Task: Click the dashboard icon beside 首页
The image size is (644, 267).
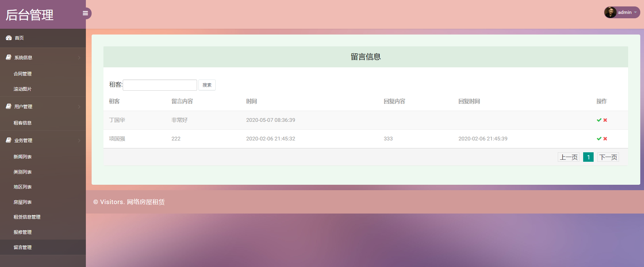Action: point(9,38)
